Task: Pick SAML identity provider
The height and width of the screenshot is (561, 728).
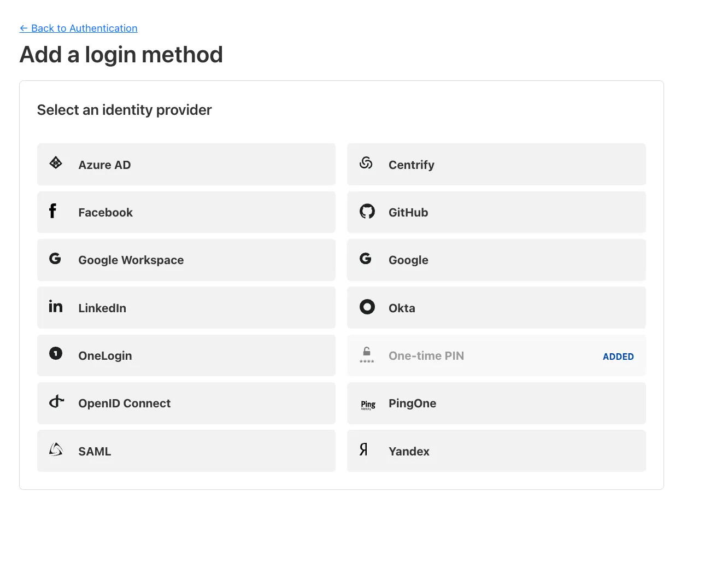Action: click(x=186, y=451)
